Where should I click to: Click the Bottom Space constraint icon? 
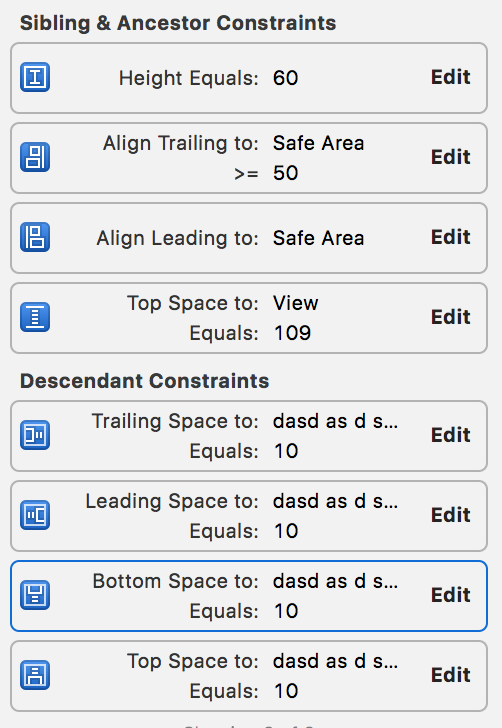[x=35, y=595]
